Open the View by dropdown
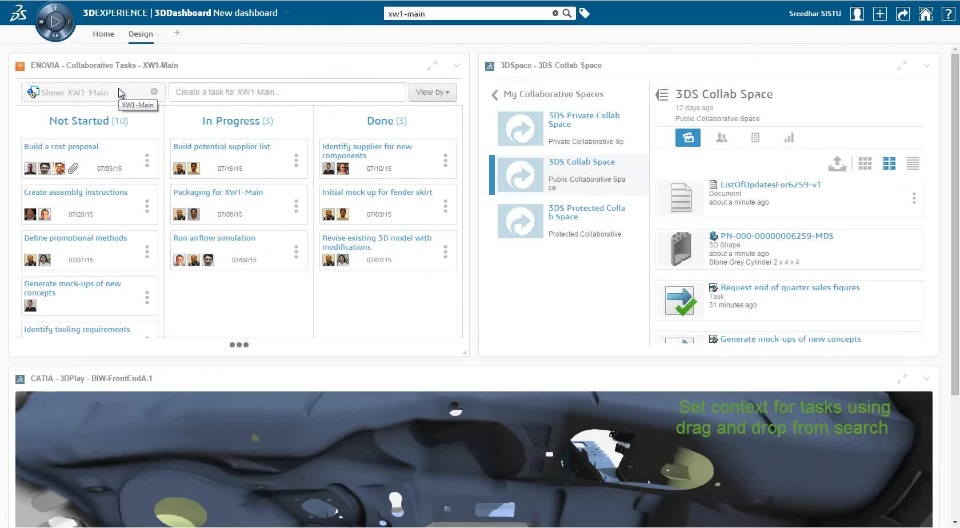The width and height of the screenshot is (960, 528). [x=432, y=92]
